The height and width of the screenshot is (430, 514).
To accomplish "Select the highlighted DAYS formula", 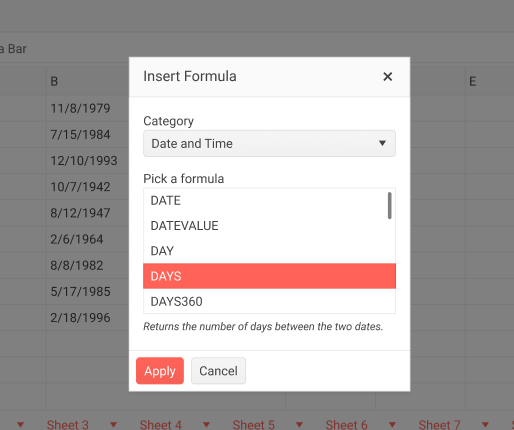I will coord(269,276).
